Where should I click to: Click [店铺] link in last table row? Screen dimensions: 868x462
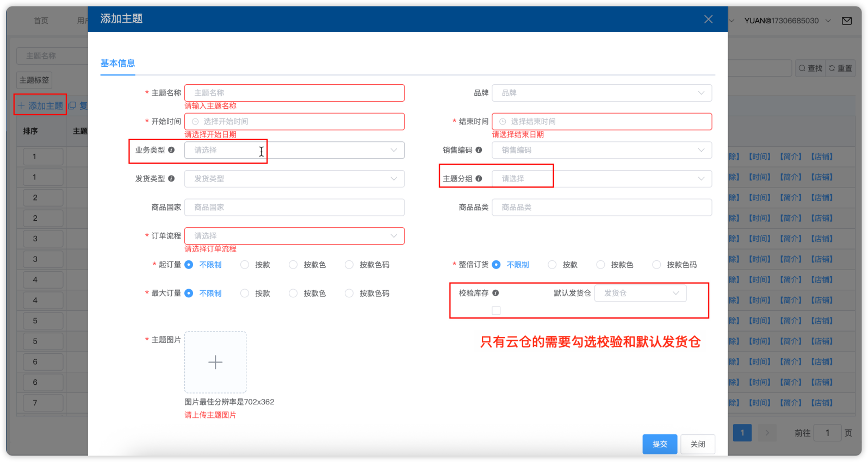(822, 403)
